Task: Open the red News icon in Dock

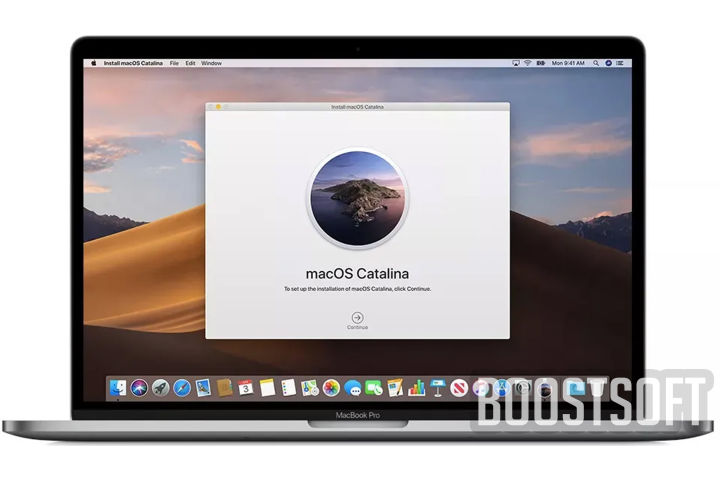Action: coord(459,388)
